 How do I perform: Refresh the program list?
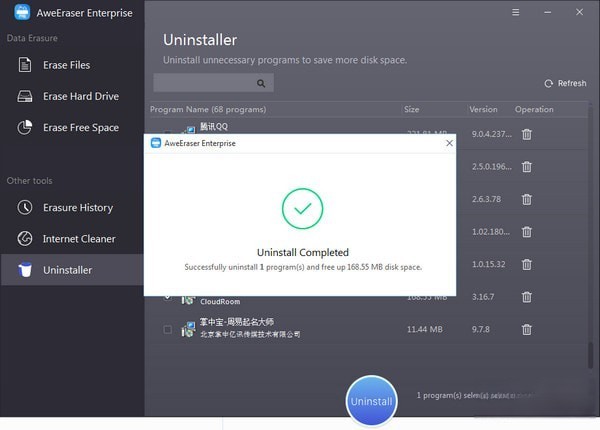pos(565,83)
